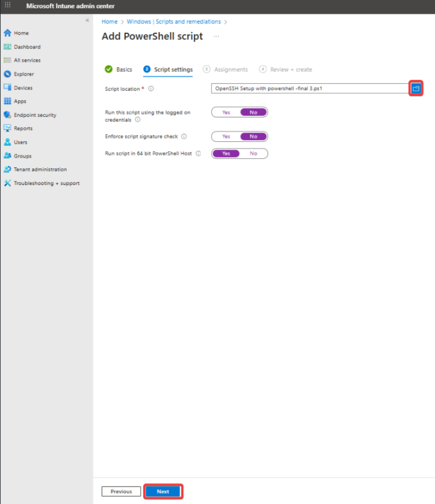The width and height of the screenshot is (435, 504).
Task: Collapse the left navigation sidebar
Action: click(x=87, y=20)
